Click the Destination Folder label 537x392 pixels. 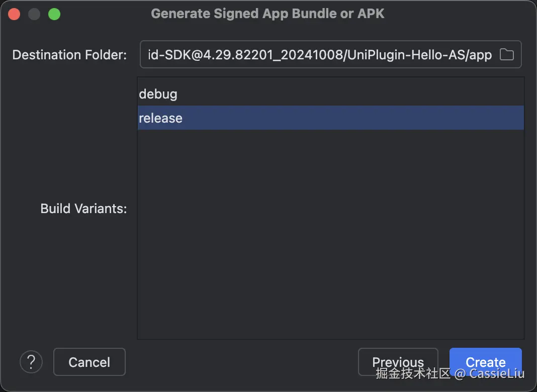coord(69,54)
